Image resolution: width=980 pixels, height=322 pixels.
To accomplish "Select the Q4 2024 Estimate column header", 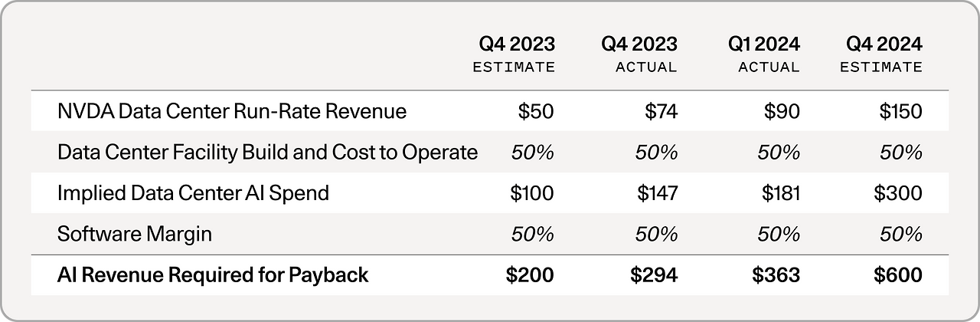I will [x=880, y=54].
